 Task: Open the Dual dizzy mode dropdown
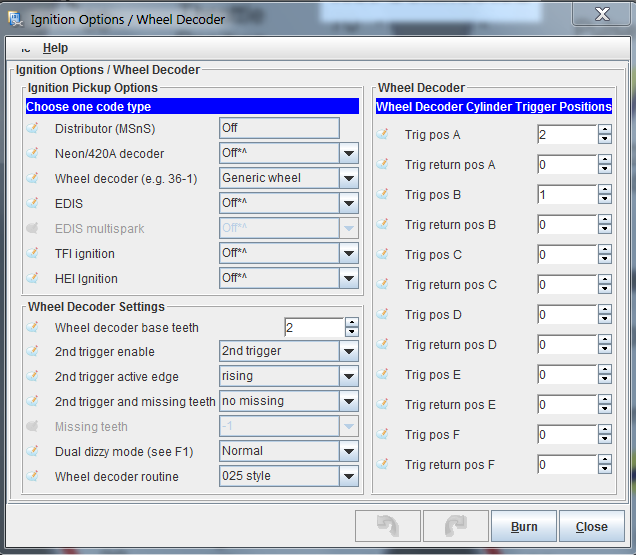[x=348, y=452]
